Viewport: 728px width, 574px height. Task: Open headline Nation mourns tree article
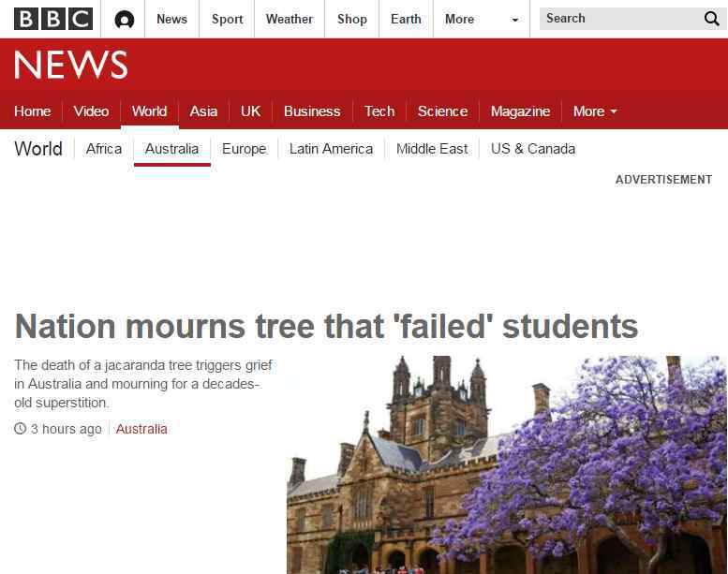coord(326,326)
